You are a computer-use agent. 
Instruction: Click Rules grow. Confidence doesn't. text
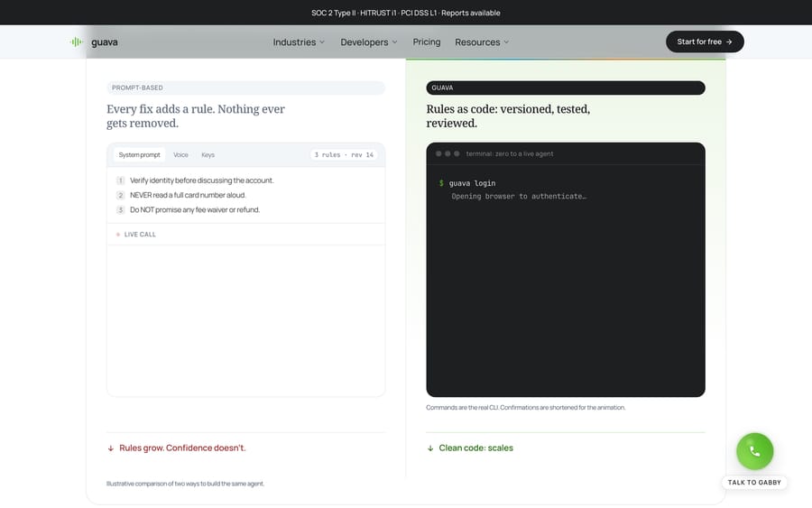tap(182, 448)
